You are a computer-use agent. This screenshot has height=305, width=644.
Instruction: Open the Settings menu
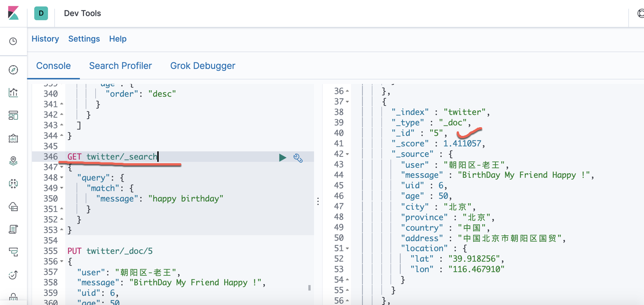click(84, 39)
